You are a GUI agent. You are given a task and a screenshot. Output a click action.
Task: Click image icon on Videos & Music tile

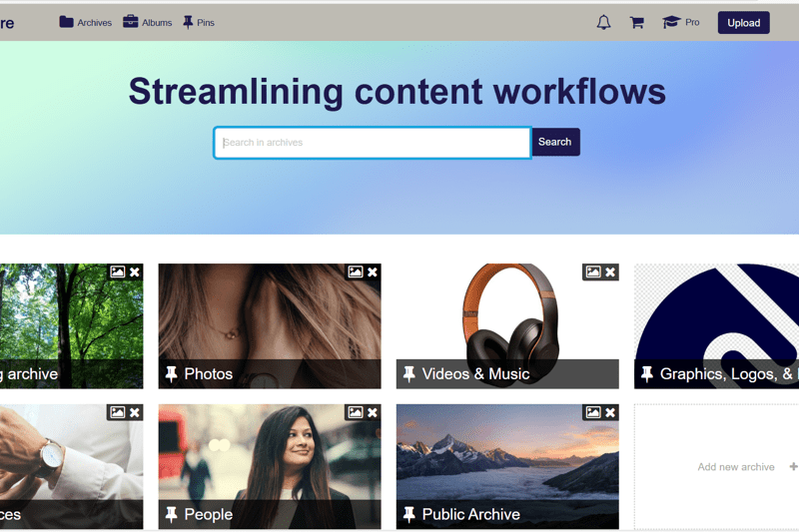coord(593,271)
